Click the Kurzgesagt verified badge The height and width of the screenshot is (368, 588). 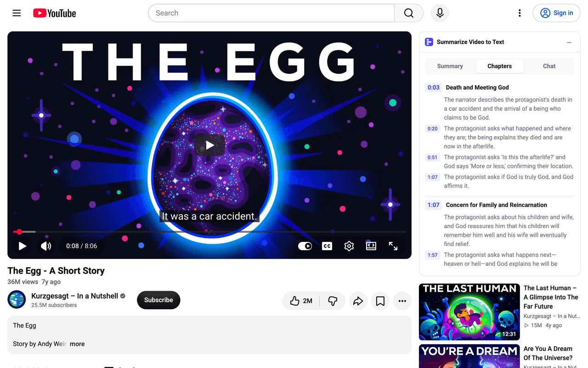[123, 296]
